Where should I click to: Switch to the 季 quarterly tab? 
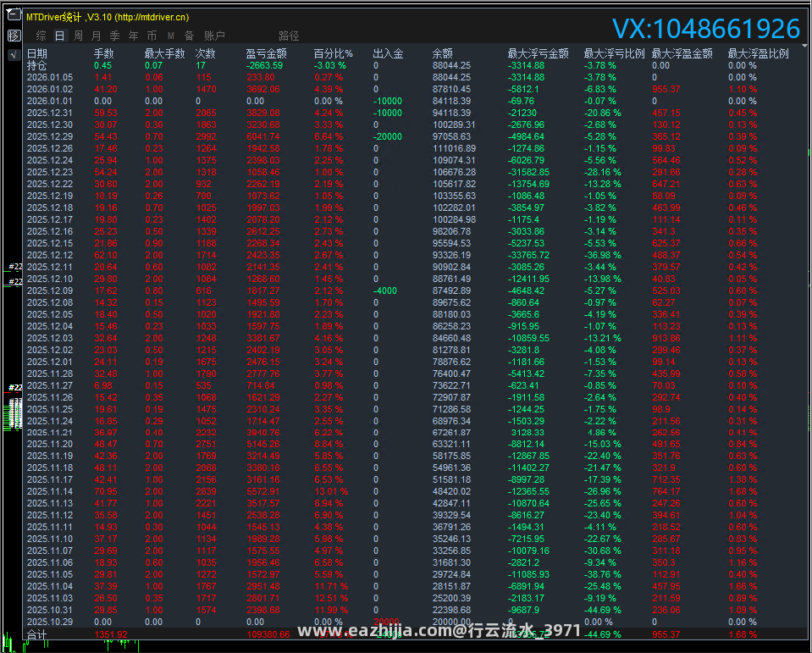click(115, 36)
